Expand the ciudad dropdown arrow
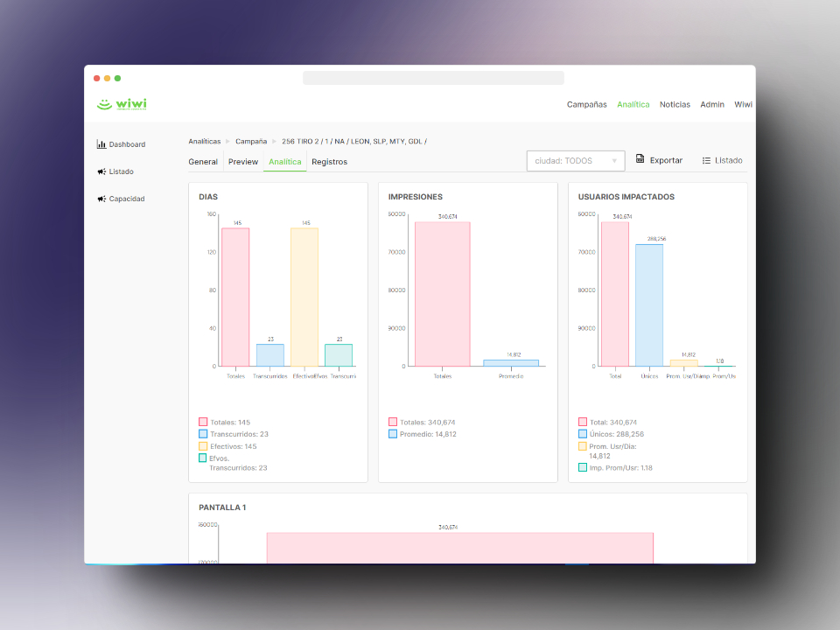 614,161
